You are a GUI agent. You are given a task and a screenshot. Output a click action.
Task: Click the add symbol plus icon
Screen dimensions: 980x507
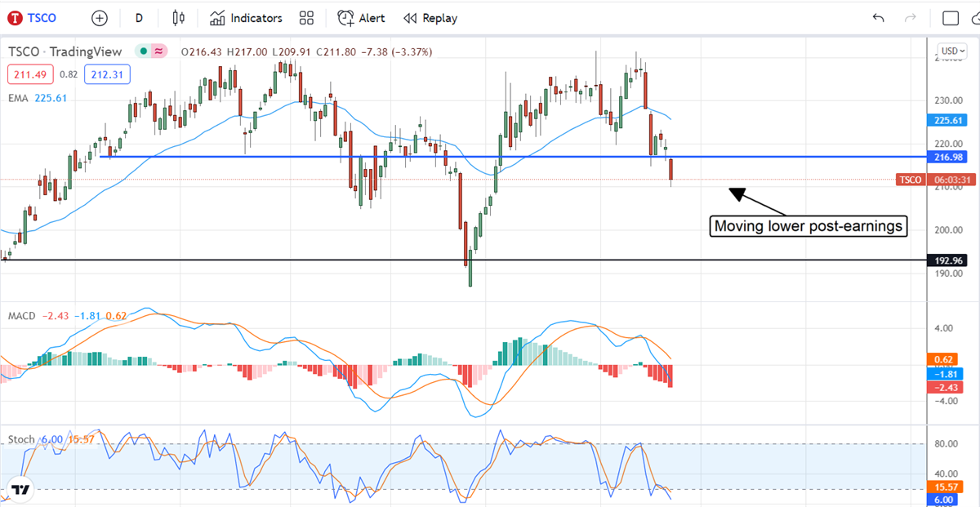click(x=100, y=18)
